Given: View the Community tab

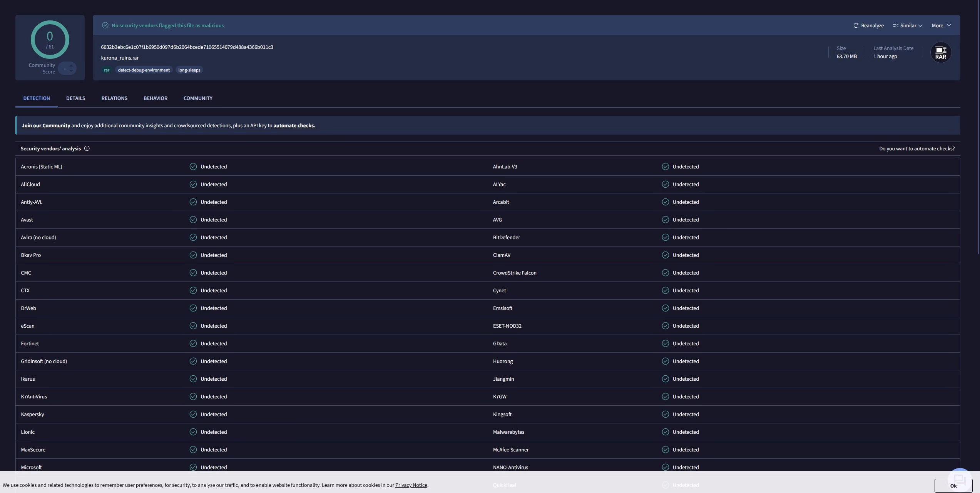Looking at the screenshot, I should point(198,98).
